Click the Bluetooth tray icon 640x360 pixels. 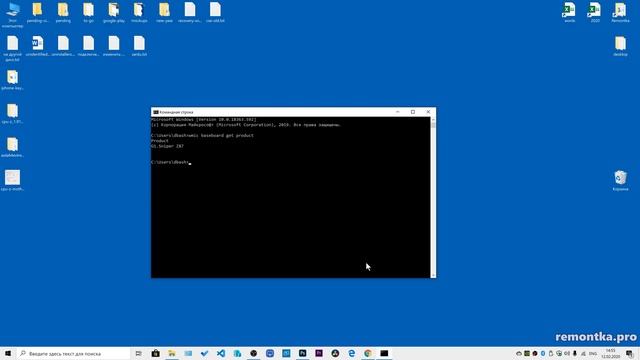pos(543,353)
